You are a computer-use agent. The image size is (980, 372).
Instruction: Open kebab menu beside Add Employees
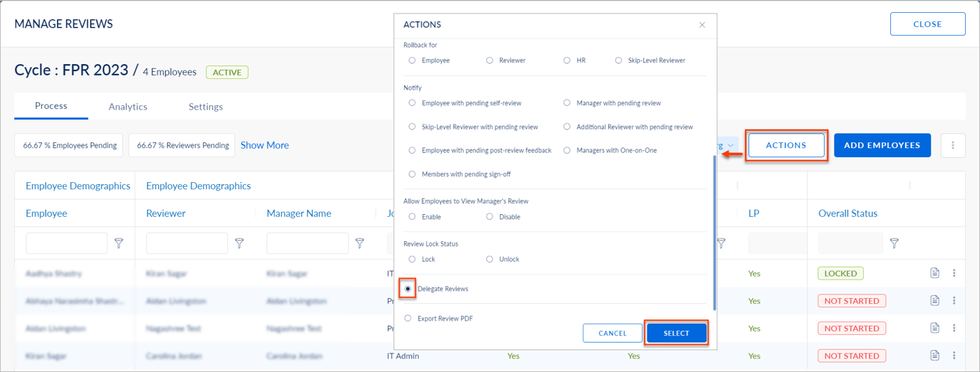pos(953,145)
